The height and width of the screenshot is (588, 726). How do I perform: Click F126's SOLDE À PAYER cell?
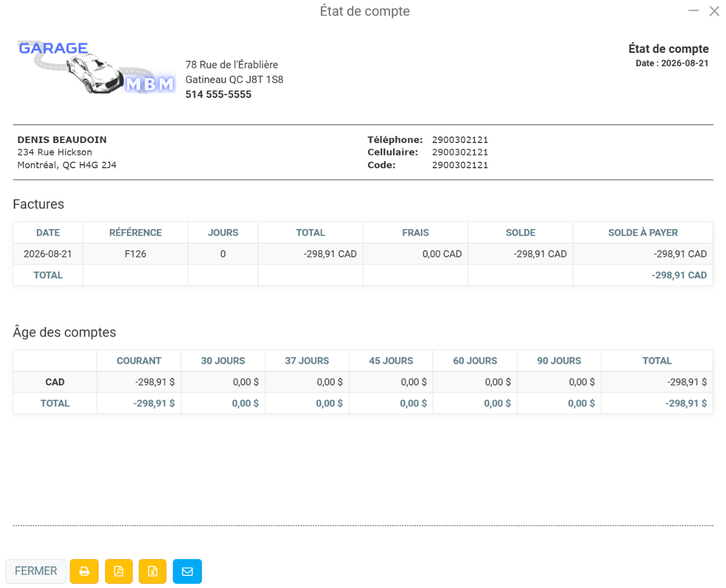pos(643,254)
